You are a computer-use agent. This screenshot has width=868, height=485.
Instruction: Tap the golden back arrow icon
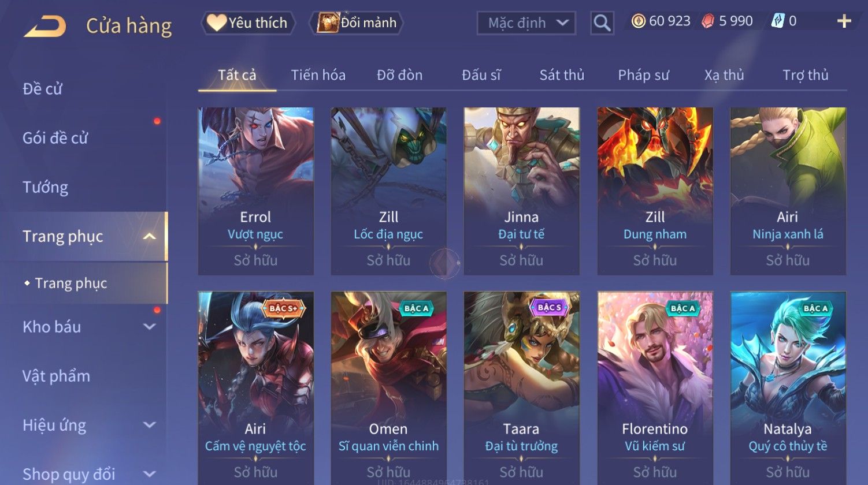[45, 27]
